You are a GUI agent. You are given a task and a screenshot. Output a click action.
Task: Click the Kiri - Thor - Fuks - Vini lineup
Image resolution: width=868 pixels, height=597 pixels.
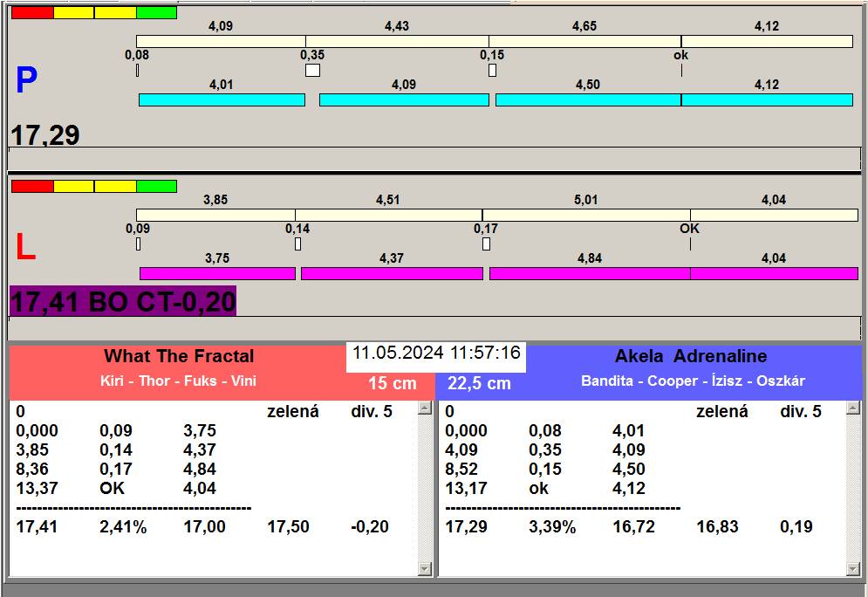pos(178,381)
